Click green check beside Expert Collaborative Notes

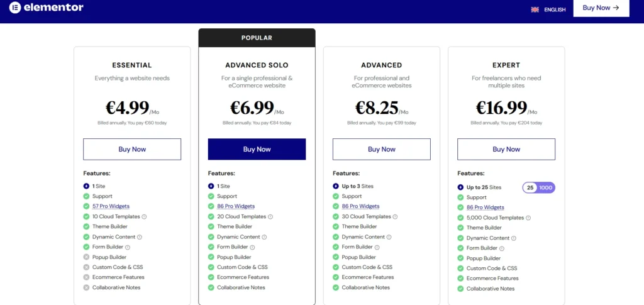click(x=460, y=289)
